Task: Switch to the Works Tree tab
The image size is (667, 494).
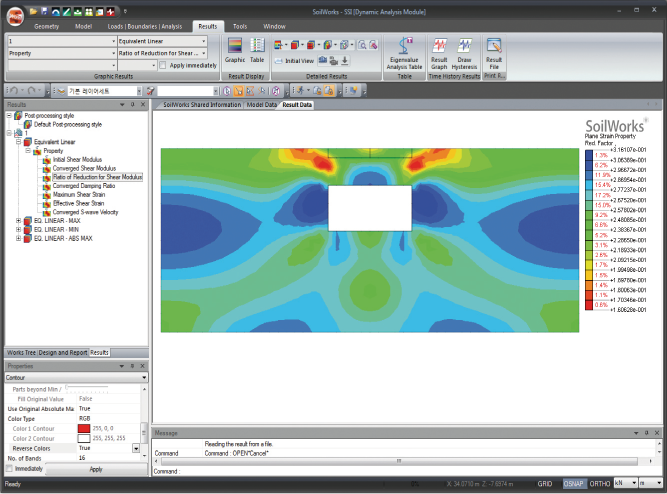Action: (x=21, y=352)
